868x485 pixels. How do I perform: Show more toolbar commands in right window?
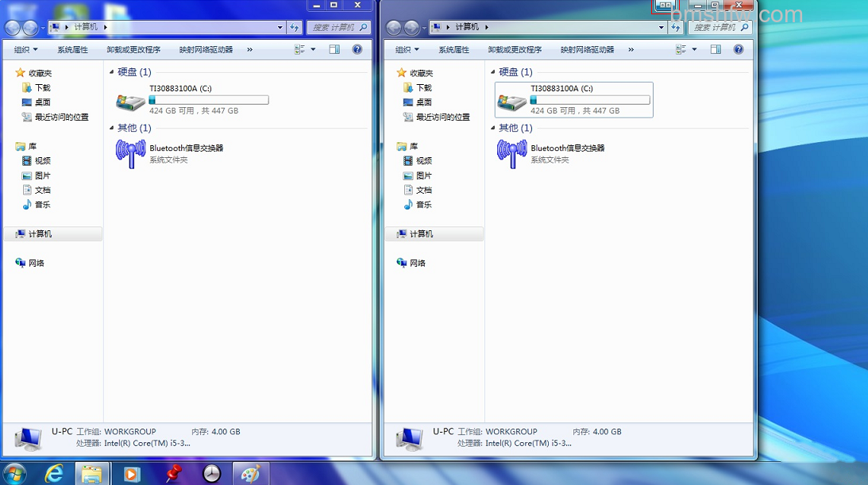(631, 50)
